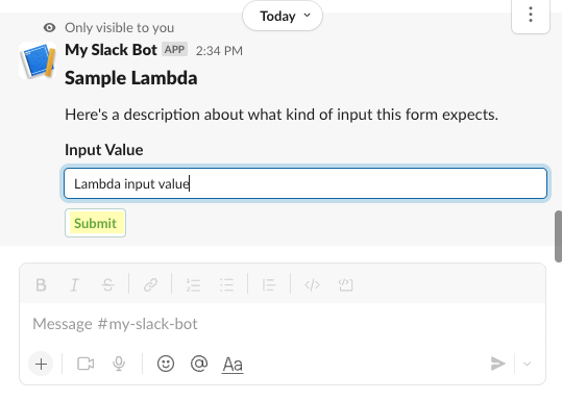
Task: Apply blockquote formatting
Action: 269,285
